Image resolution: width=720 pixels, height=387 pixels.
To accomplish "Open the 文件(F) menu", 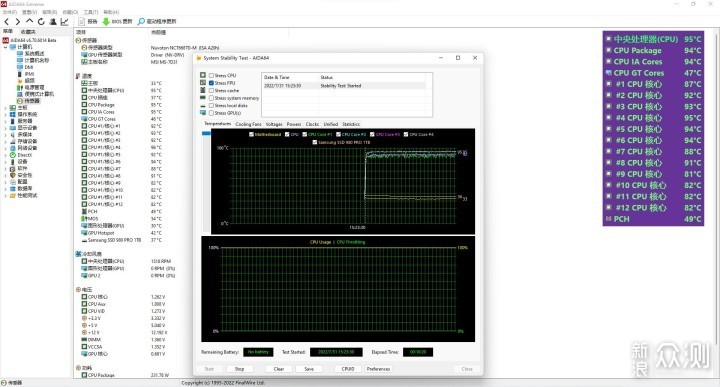I will click(x=10, y=12).
